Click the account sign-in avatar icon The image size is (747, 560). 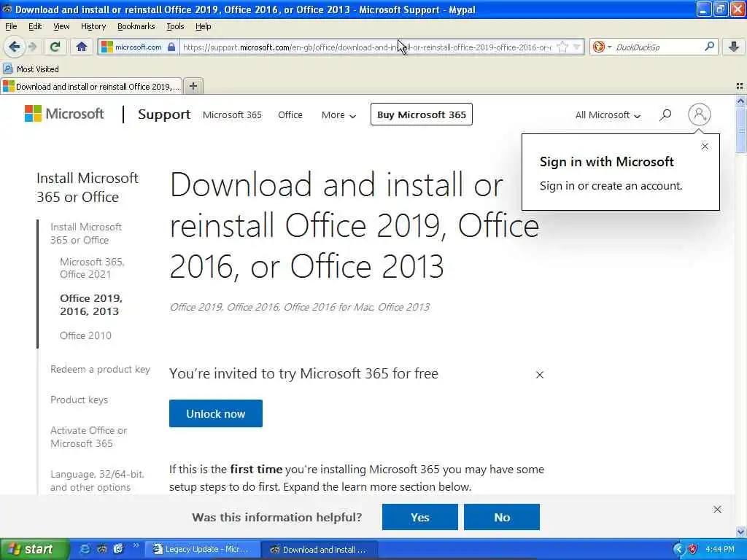699,114
